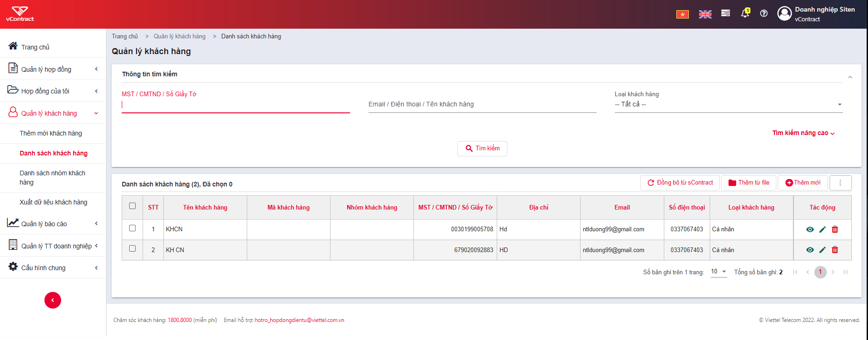Open Loại khách hàng dropdown
Image resolution: width=868 pixels, height=340 pixels.
(729, 105)
